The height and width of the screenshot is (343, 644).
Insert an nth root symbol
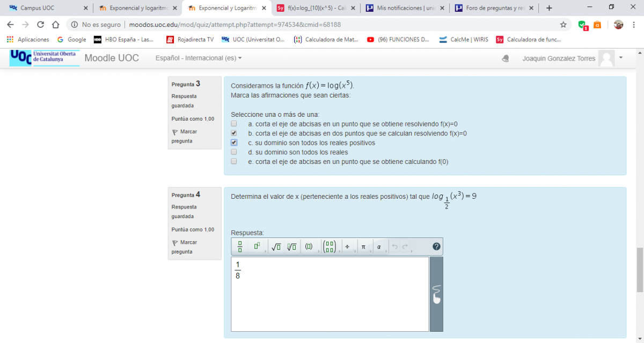(291, 247)
